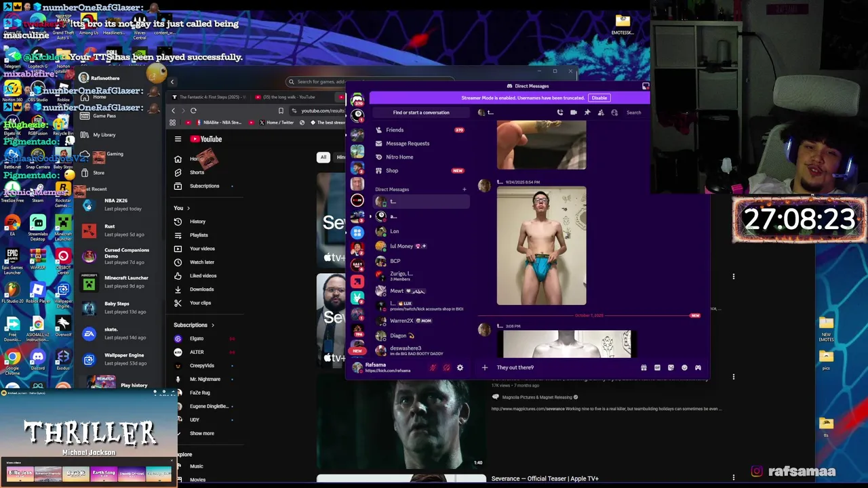Screen dimensions: 868x488
Task: Click Find or start a conversation
Action: (x=420, y=113)
